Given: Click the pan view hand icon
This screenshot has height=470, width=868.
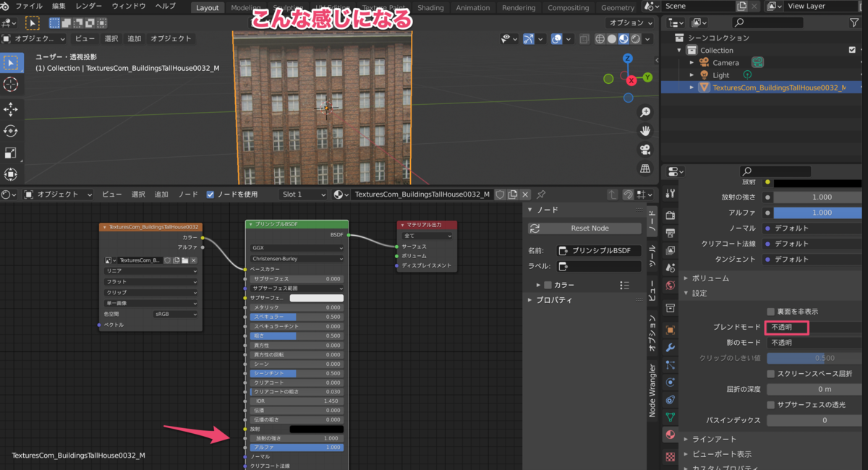Looking at the screenshot, I should pyautogui.click(x=645, y=131).
